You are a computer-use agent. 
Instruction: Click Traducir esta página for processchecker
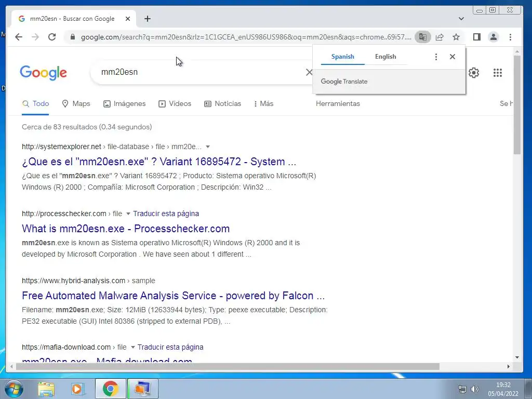tap(166, 214)
